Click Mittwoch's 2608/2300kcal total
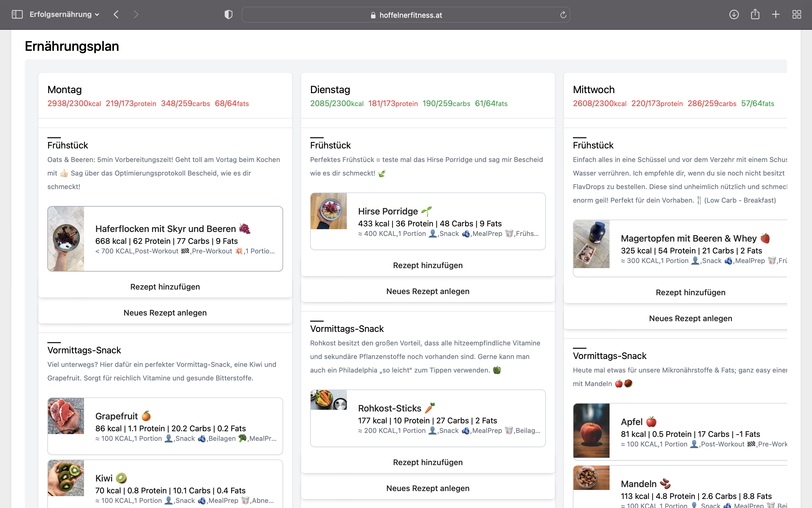Screen dimensions: 812x508 [599, 104]
